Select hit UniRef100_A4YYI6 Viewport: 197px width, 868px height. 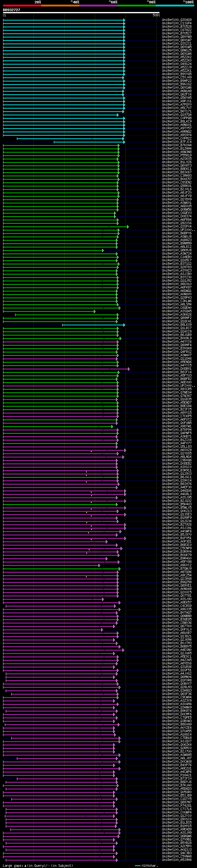(x=177, y=342)
